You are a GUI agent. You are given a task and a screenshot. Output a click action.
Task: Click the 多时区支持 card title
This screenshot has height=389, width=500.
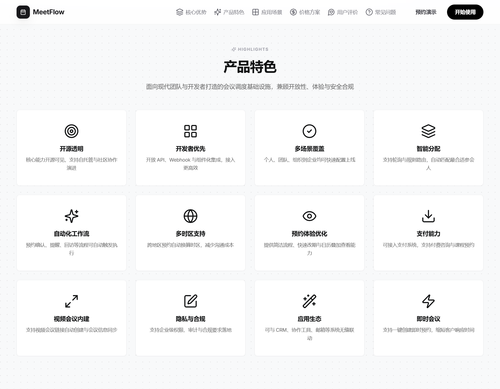[190, 234]
